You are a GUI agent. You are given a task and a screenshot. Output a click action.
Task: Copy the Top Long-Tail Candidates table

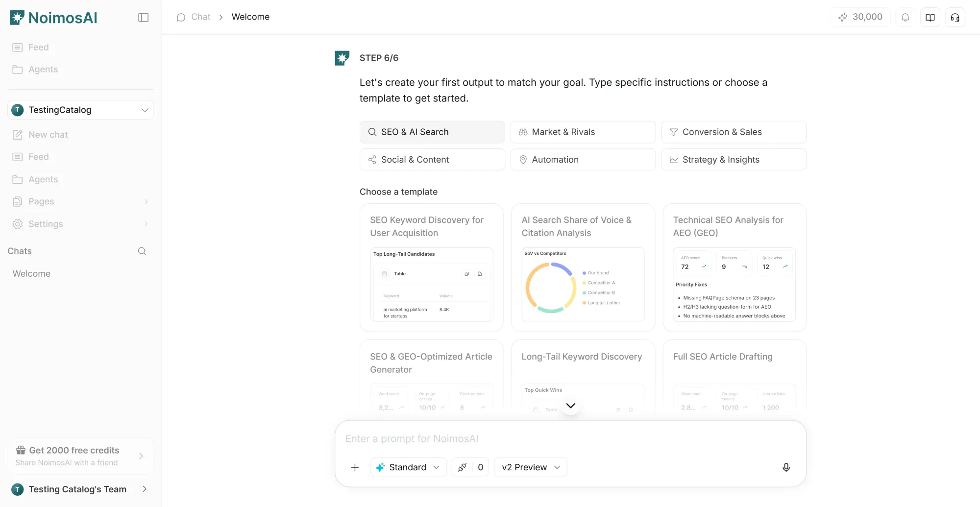[467, 274]
